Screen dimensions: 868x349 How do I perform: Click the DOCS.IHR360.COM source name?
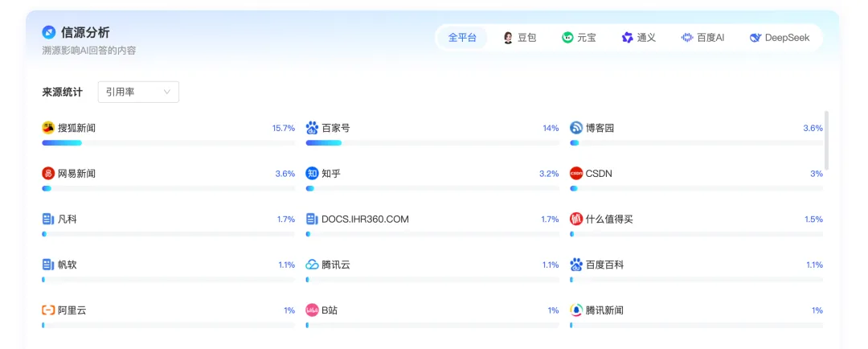pyautogui.click(x=366, y=219)
